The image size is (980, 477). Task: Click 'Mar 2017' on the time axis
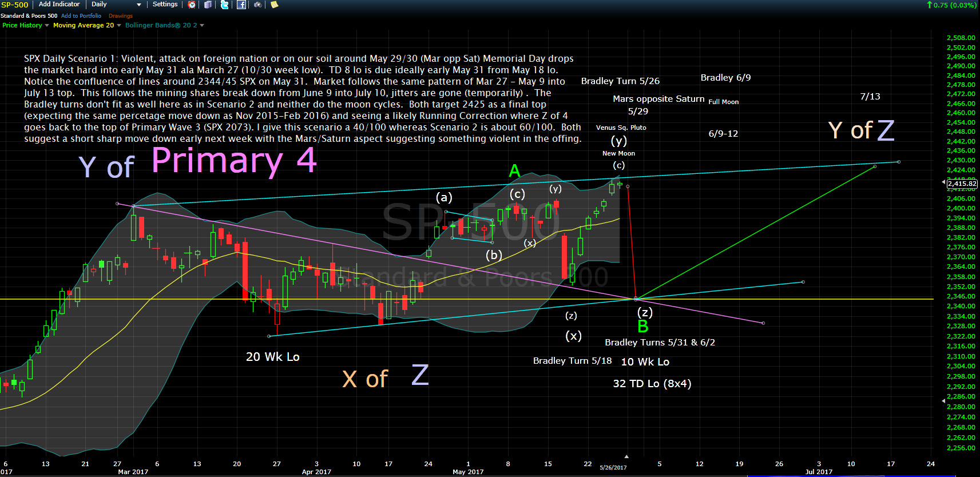pyautogui.click(x=133, y=472)
